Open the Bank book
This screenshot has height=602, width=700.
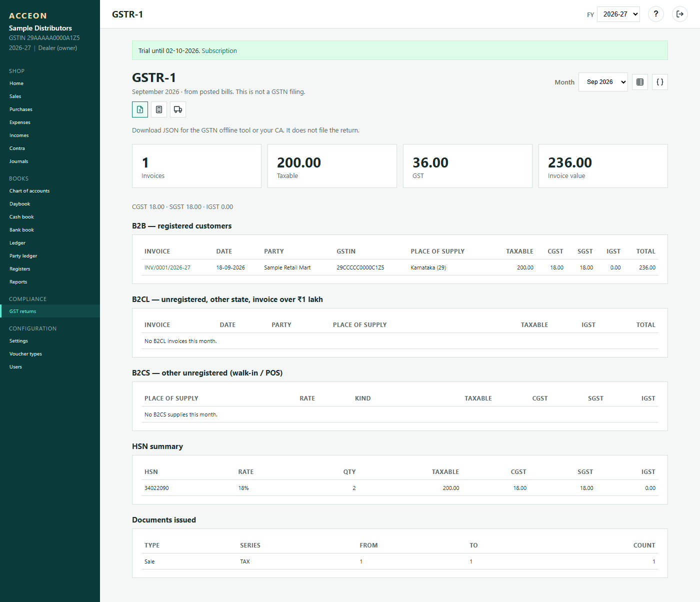(50, 230)
